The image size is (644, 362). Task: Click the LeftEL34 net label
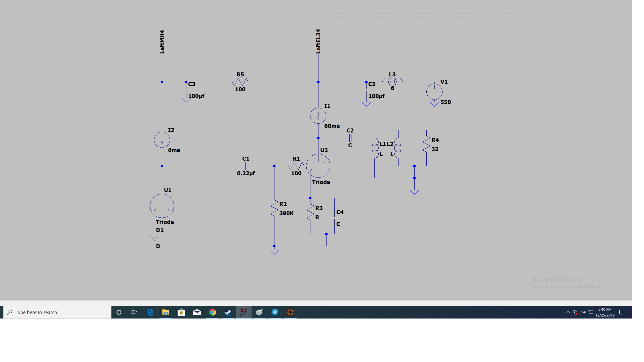pos(318,41)
